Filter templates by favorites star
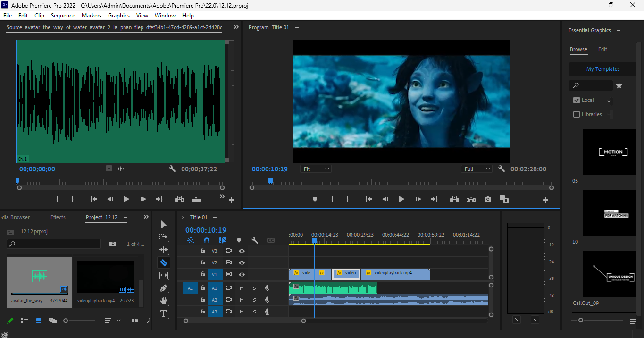644x338 pixels. point(619,85)
